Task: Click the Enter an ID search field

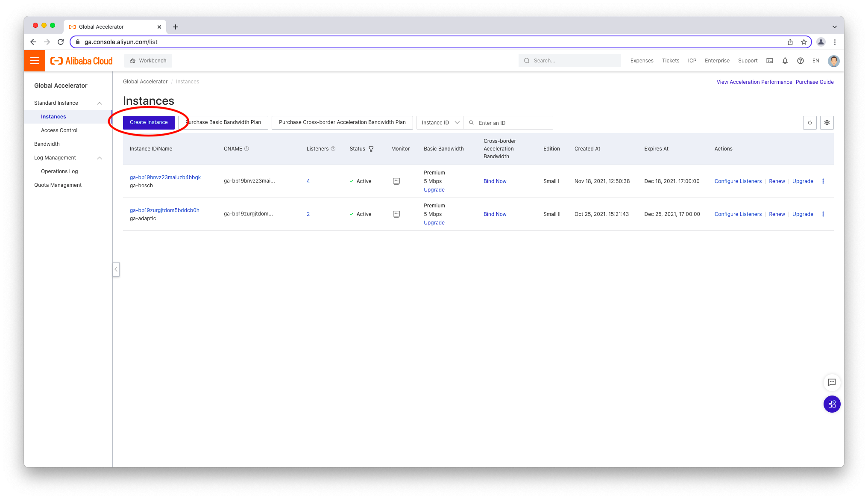Action: (x=513, y=123)
